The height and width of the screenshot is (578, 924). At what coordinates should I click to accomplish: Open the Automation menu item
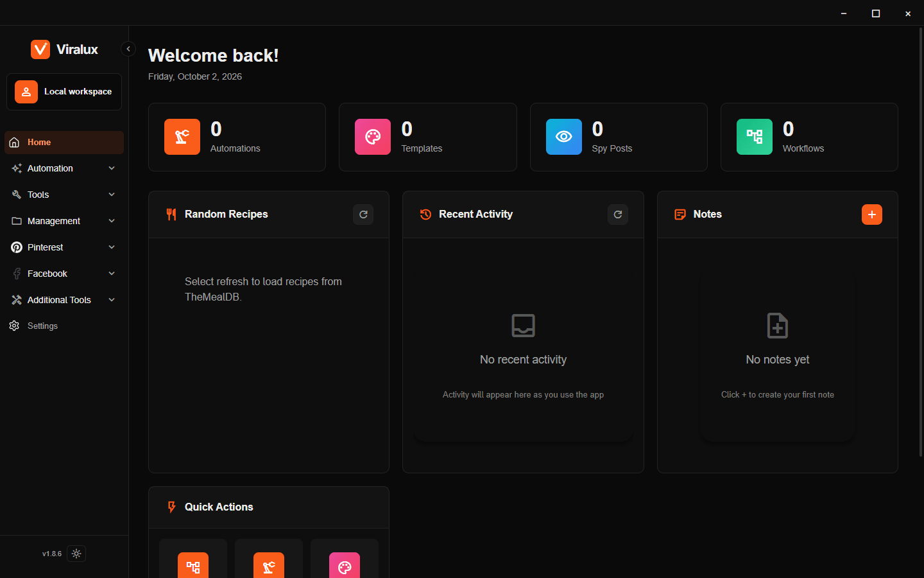coord(64,168)
